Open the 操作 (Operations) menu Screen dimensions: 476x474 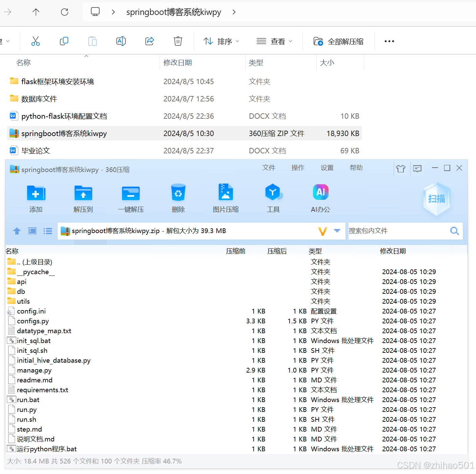point(298,168)
